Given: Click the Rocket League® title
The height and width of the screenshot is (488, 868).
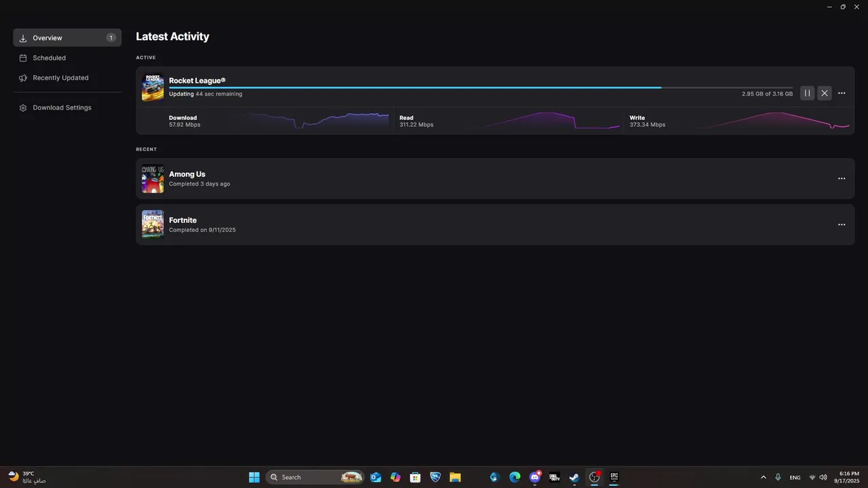Looking at the screenshot, I should point(197,81).
